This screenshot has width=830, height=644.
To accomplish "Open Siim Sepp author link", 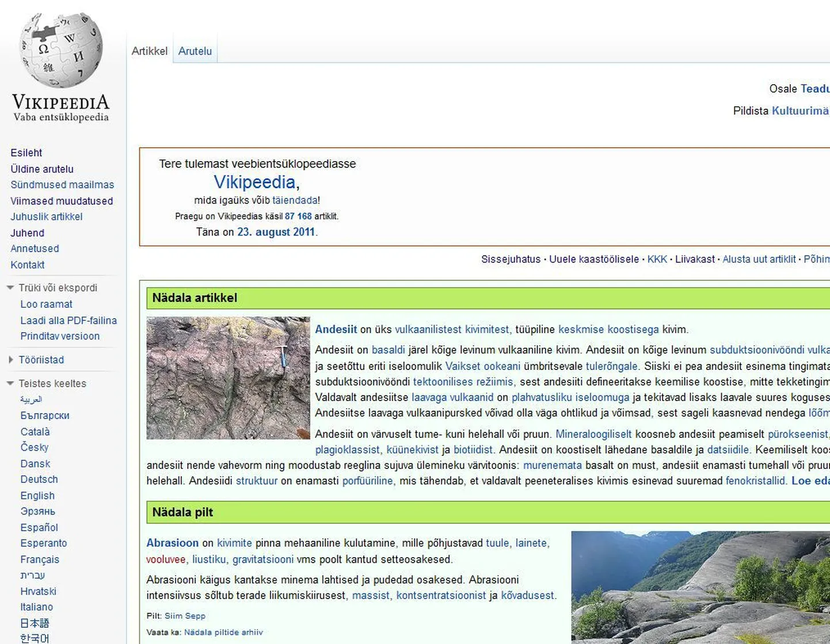I will click(x=185, y=616).
